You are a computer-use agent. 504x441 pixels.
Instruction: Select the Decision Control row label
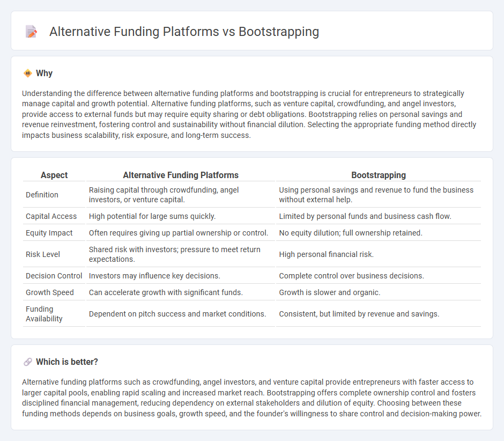(54, 276)
